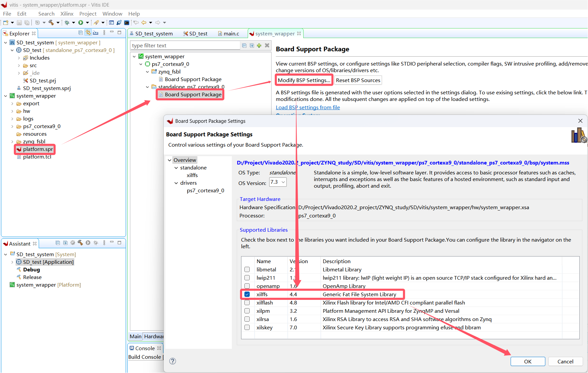This screenshot has width=588, height=373.
Task: Click the Debug bug icon in Assistant panel
Action: 96,243
